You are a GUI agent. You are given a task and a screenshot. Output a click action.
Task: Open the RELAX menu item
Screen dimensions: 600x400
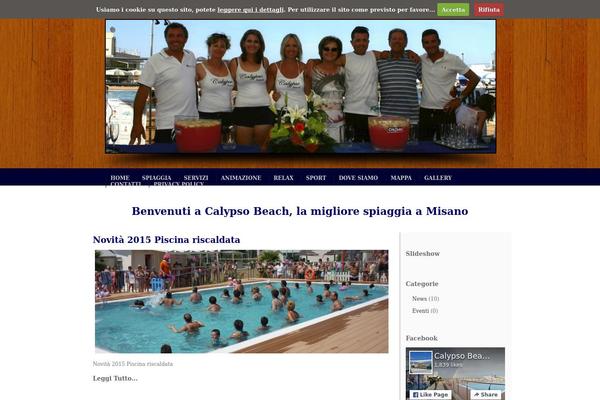coord(284,178)
